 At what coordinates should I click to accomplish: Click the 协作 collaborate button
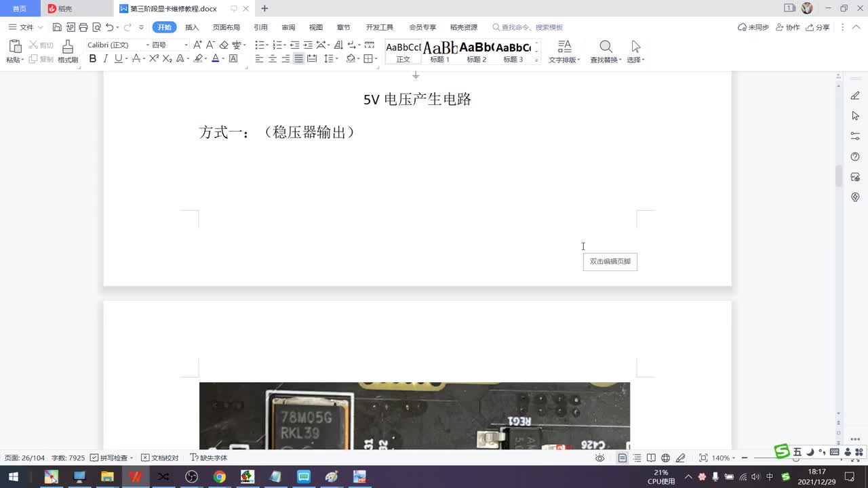tap(788, 27)
